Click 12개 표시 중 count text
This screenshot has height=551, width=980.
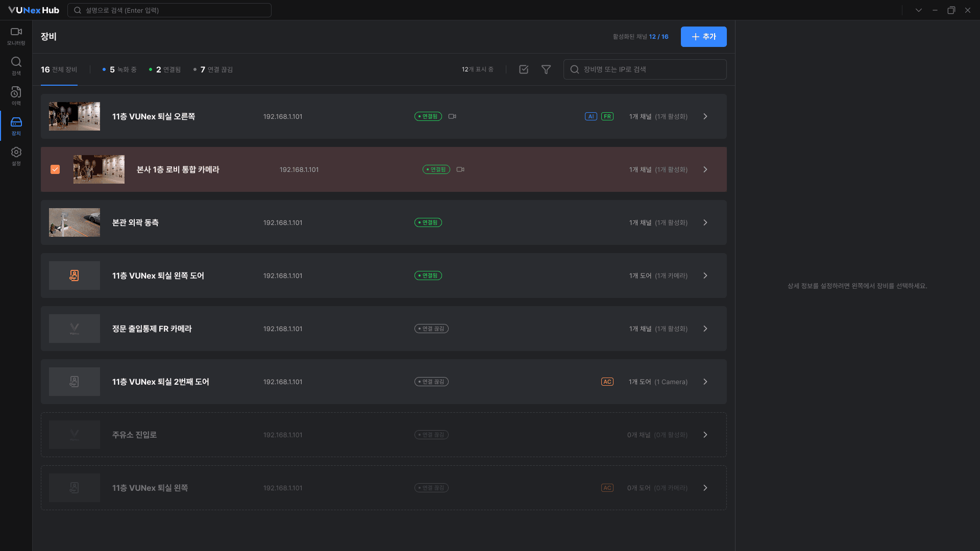click(478, 69)
